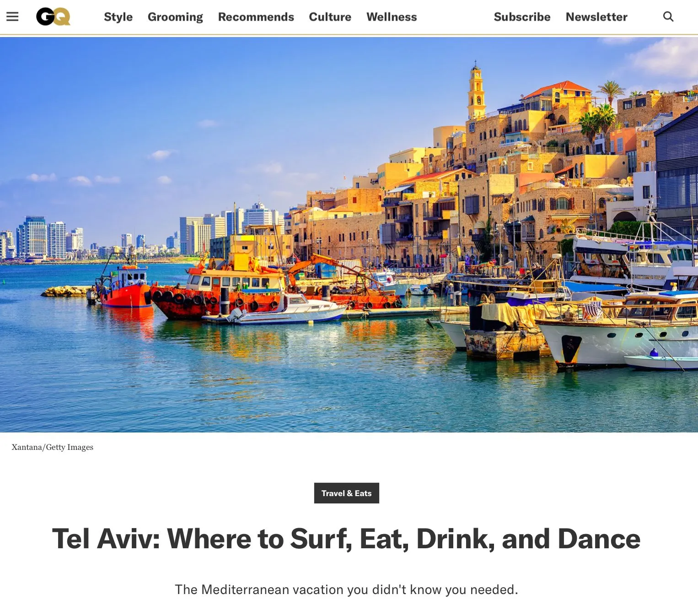The height and width of the screenshot is (616, 698).
Task: Click the Xantana/Getty Images photo credit
Action: [52, 447]
